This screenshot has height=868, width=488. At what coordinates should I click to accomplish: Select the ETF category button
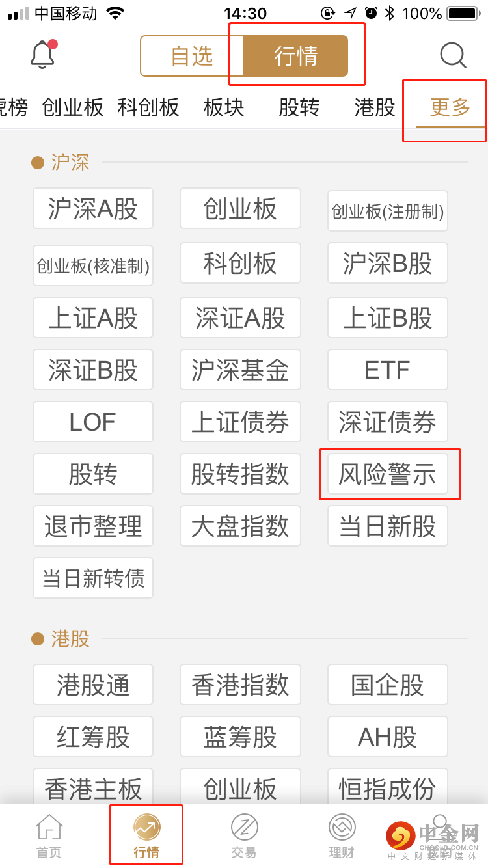(x=388, y=370)
